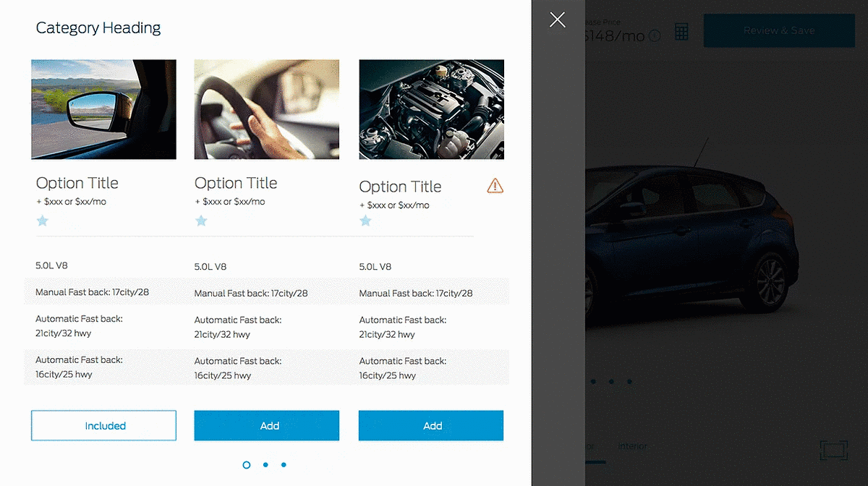Click the star icon under first Option Title
The image size is (868, 486).
tap(43, 221)
